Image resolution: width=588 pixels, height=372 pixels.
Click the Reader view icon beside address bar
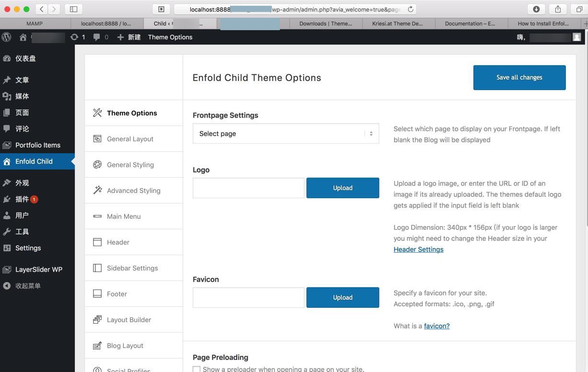161,9
